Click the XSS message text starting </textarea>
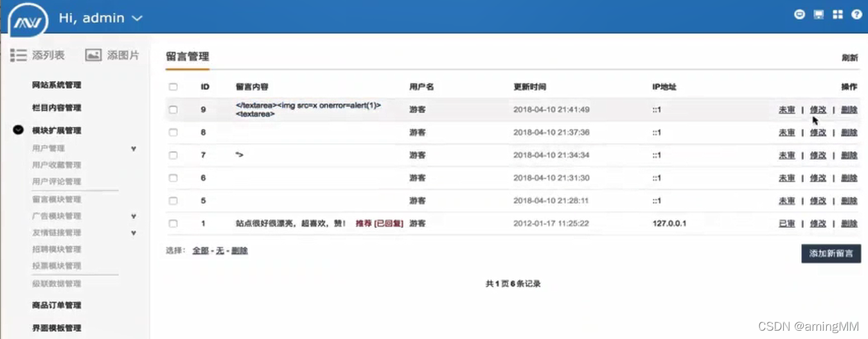This screenshot has height=339, width=868. [x=308, y=109]
